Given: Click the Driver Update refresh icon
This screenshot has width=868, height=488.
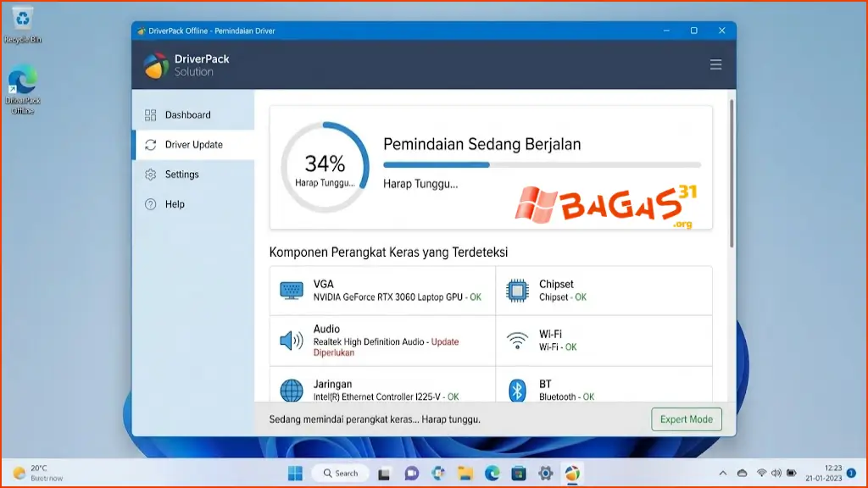Looking at the screenshot, I should click(x=151, y=145).
